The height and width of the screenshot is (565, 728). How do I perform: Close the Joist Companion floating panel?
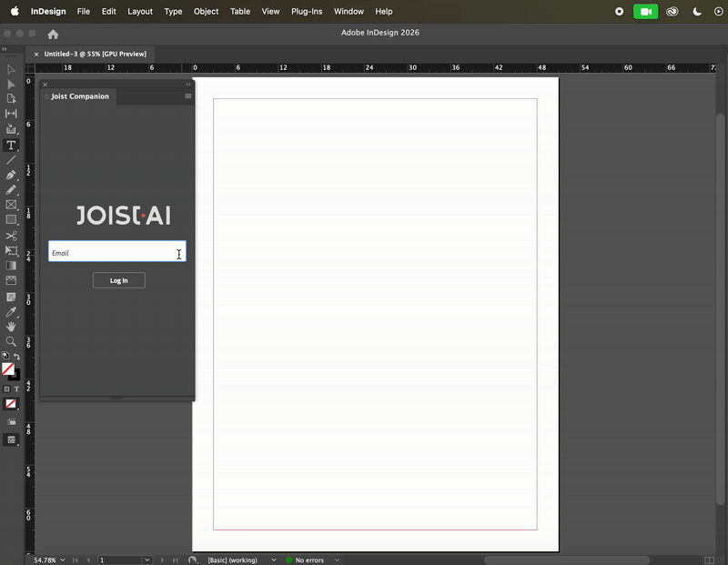(x=45, y=85)
